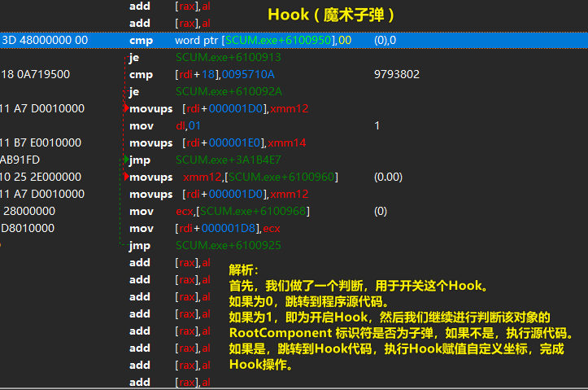588x390 pixels.
Task: Click the bytes 3D 48000000 00
Action: tap(44, 40)
